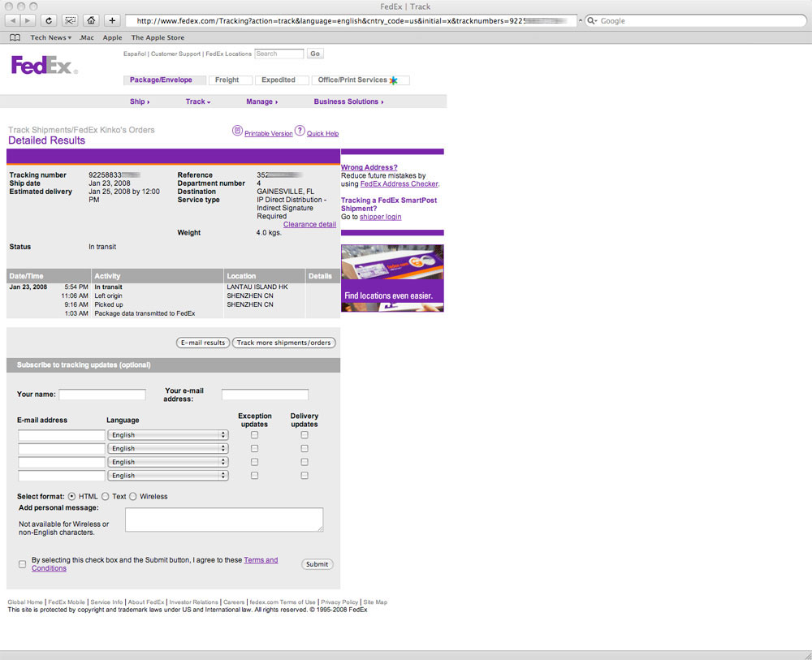Select the Text format radio button
The width and height of the screenshot is (812, 660).
(x=105, y=497)
